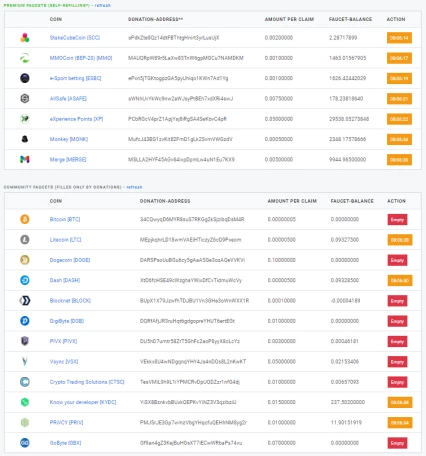Click the Monkey coin icon

pyautogui.click(x=25, y=139)
